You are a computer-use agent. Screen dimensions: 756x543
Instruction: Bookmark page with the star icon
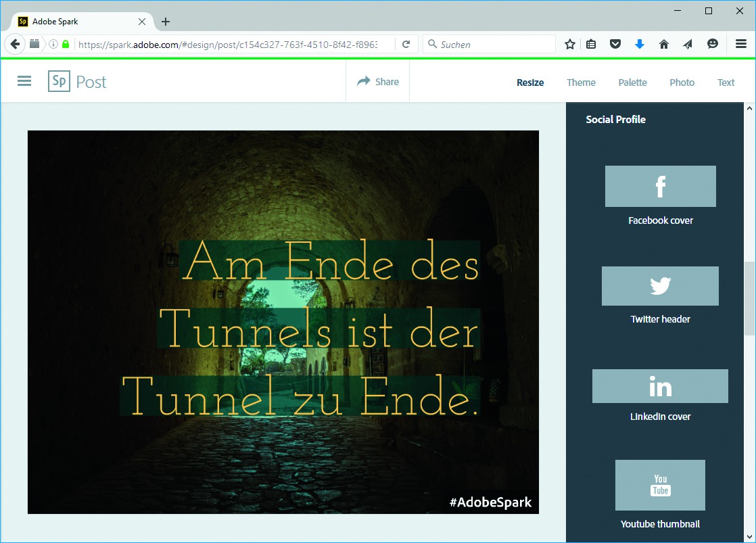point(570,44)
